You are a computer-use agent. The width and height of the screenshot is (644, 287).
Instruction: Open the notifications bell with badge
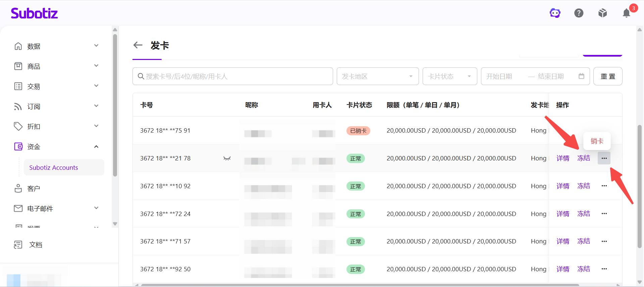pos(627,13)
